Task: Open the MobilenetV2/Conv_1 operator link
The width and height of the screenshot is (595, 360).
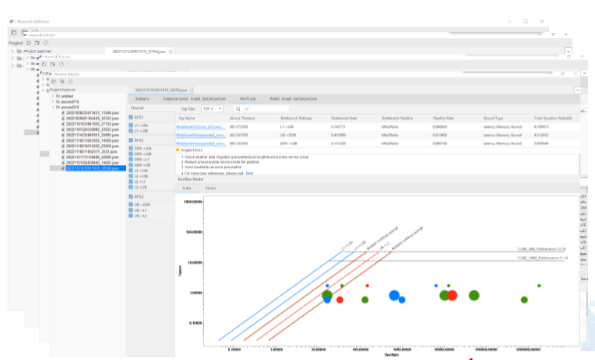Action: point(201,127)
